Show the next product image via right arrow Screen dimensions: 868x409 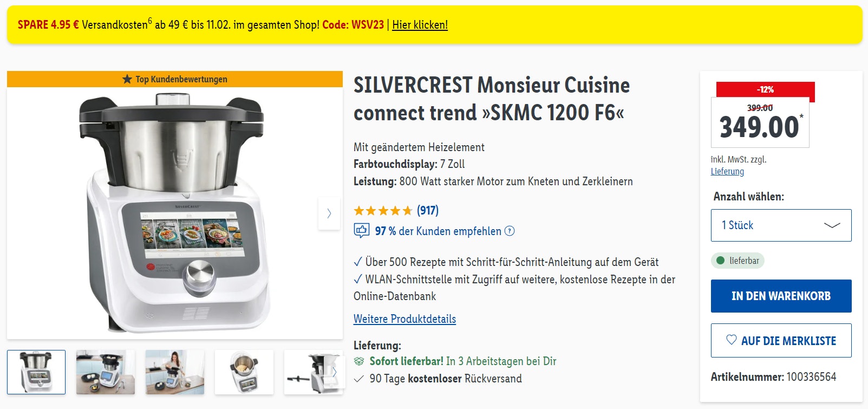[x=329, y=213]
